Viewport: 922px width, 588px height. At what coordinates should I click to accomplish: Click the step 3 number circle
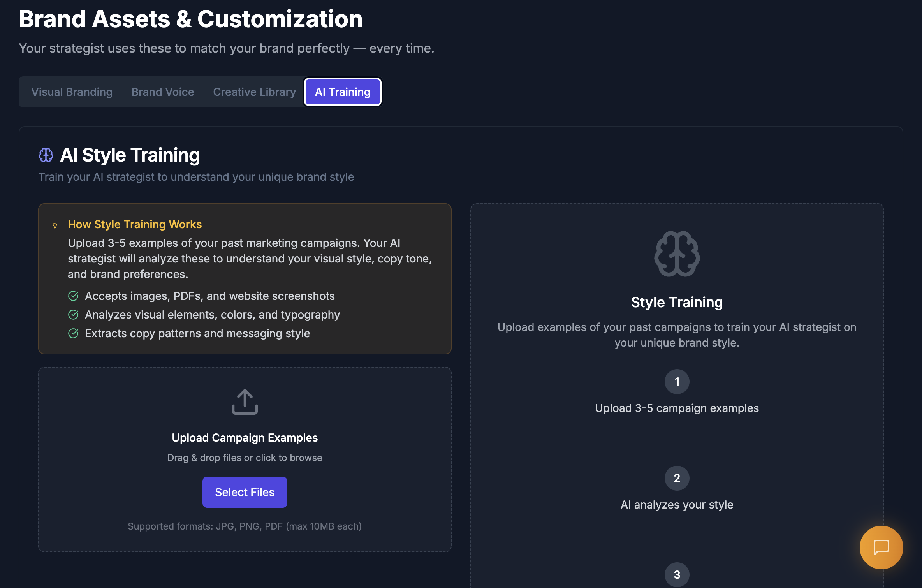click(677, 574)
